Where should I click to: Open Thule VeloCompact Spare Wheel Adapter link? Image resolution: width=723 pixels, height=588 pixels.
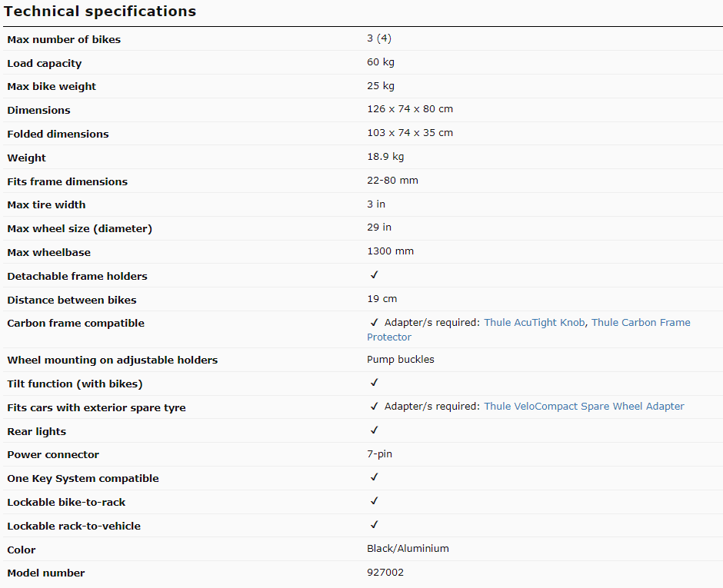(x=584, y=407)
